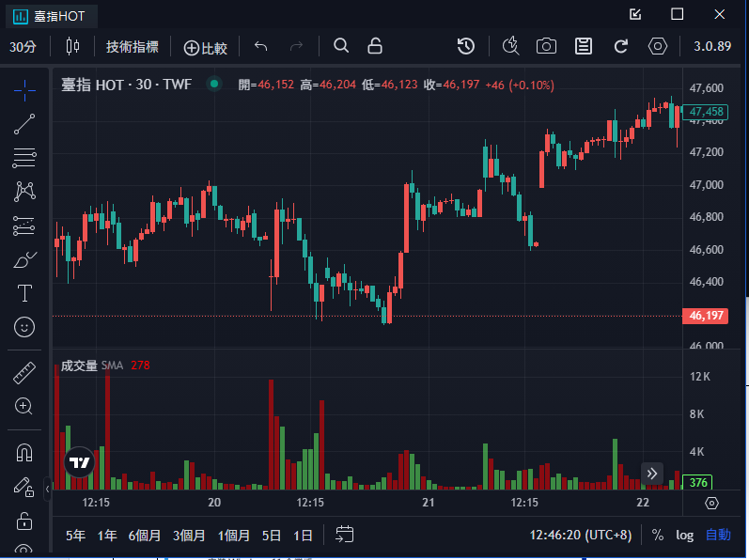Click the TradingView logo badge
This screenshot has width=749, height=560.
coord(79,462)
